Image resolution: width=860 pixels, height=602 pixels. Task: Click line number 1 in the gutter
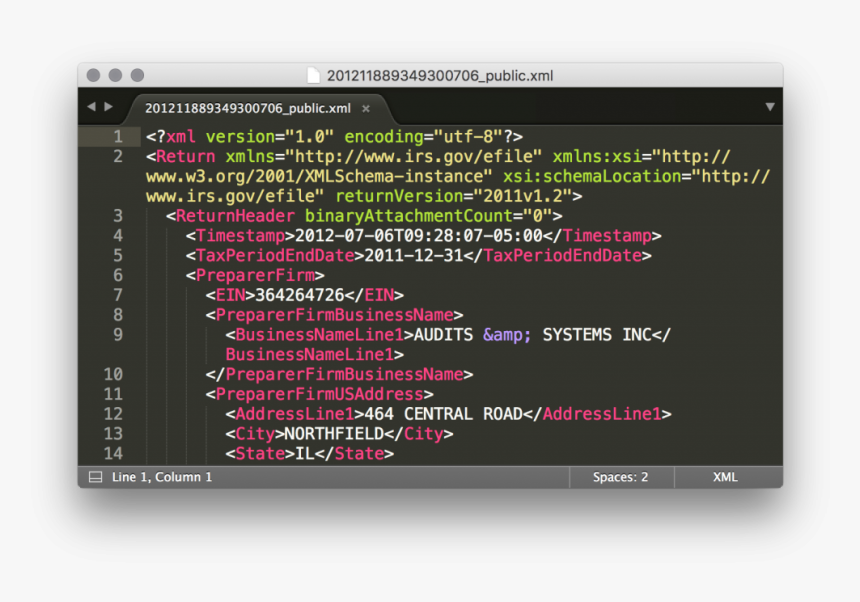pos(118,137)
